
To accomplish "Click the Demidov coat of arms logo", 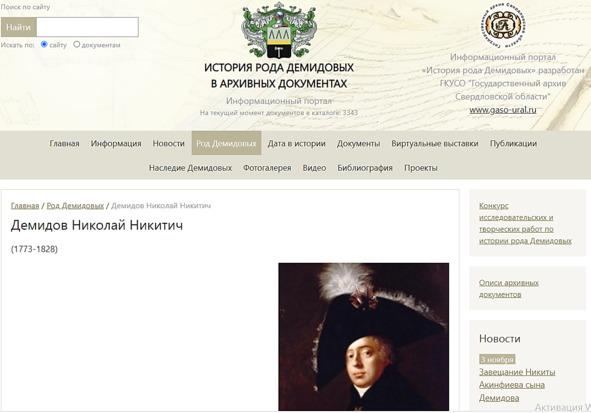I will (x=279, y=30).
